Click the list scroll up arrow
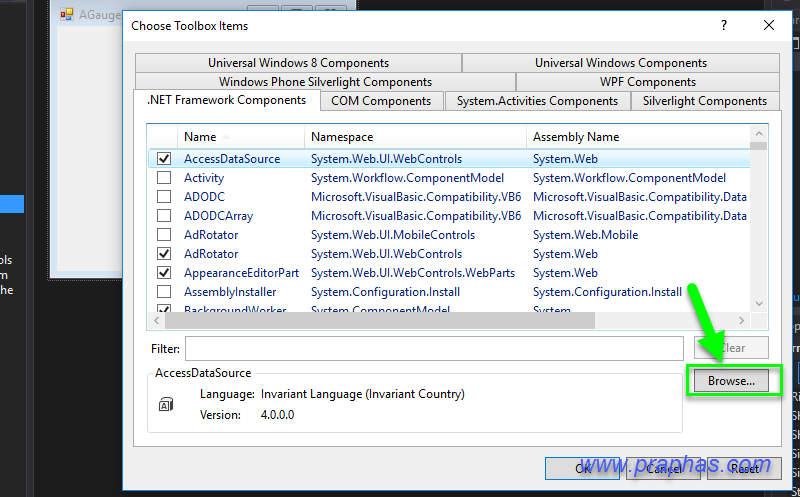This screenshot has width=800, height=497. tap(759, 134)
